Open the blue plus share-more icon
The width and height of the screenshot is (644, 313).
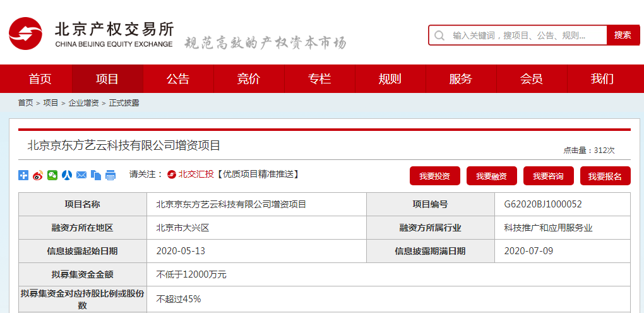click(23, 175)
